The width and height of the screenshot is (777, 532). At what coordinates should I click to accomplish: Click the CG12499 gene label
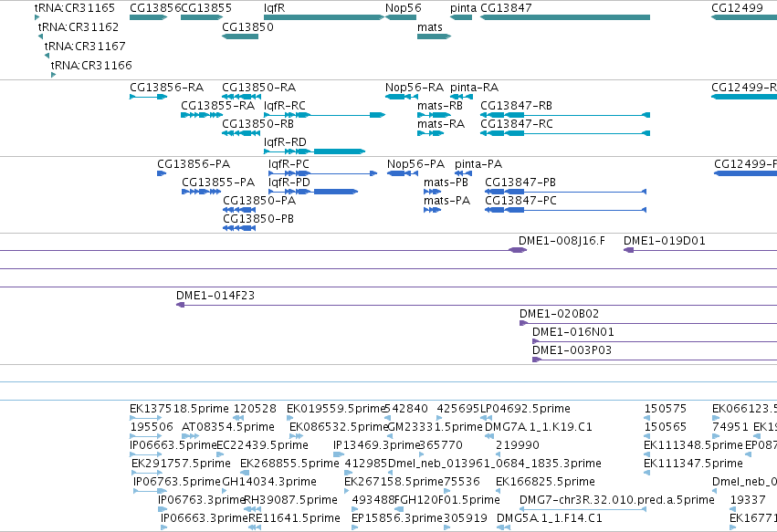tap(738, 8)
